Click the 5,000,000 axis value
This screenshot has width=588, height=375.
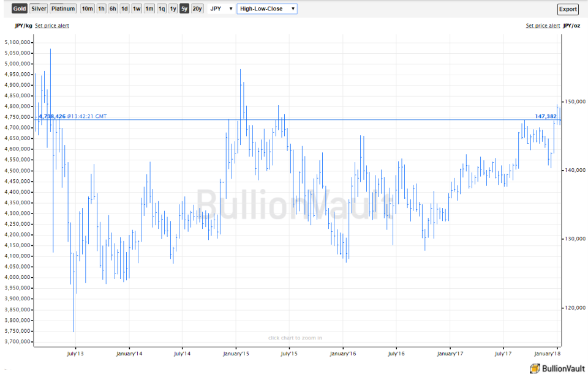coord(17,64)
